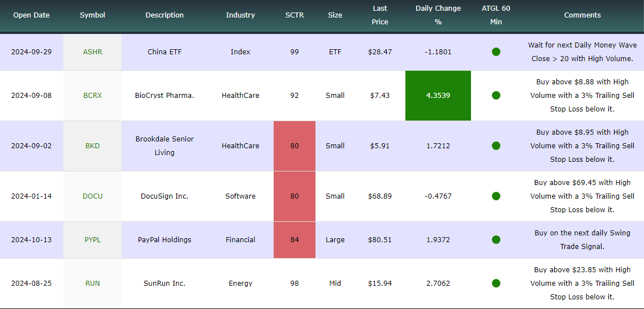Click the daily change 2.7062

click(x=438, y=283)
